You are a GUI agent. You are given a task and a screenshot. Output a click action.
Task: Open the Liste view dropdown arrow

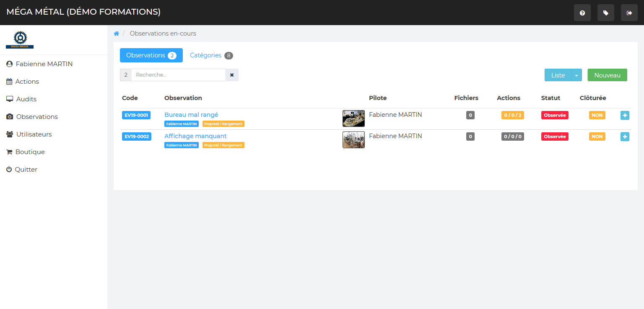pyautogui.click(x=576, y=75)
